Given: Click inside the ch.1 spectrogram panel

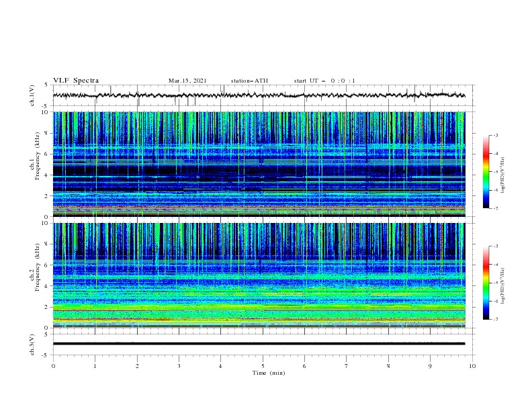Looking at the screenshot, I should click(259, 164).
